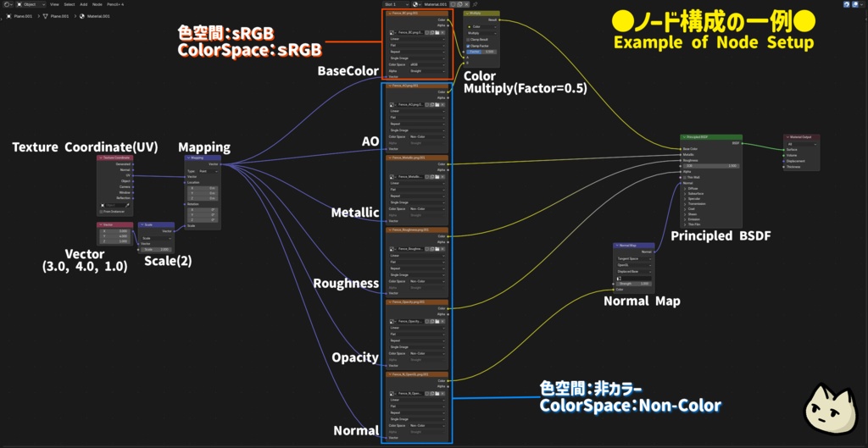Click the material browse sphere icon in header
The height and width of the screenshot is (448, 868).
pyautogui.click(x=415, y=4)
